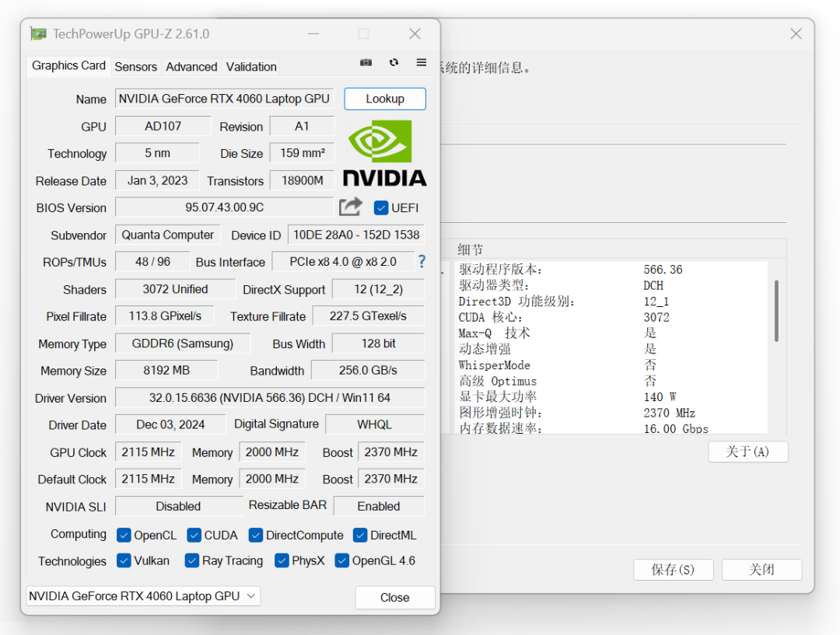Click the Die Size value 159 mm²
The height and width of the screenshot is (635, 840).
[302, 153]
